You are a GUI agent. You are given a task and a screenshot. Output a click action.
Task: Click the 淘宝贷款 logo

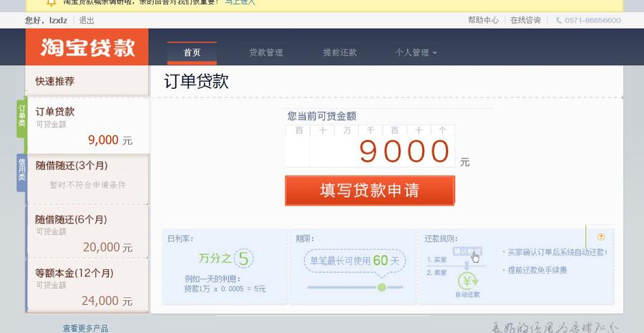tap(87, 47)
